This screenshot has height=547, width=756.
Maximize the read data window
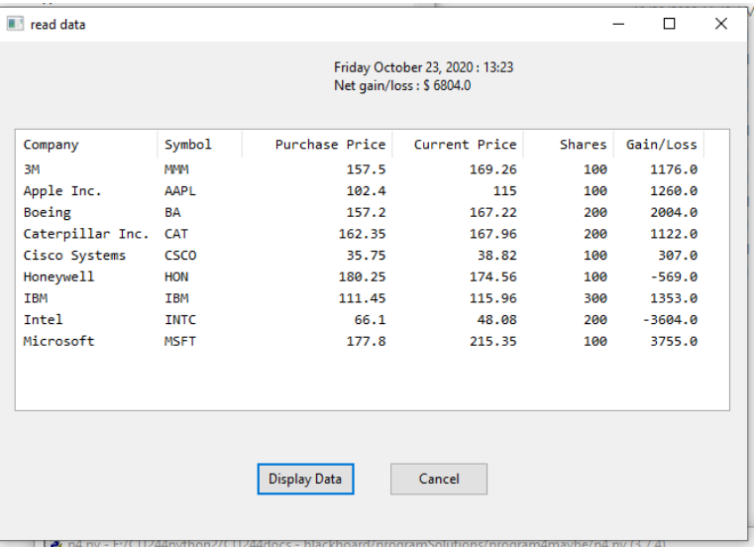669,24
